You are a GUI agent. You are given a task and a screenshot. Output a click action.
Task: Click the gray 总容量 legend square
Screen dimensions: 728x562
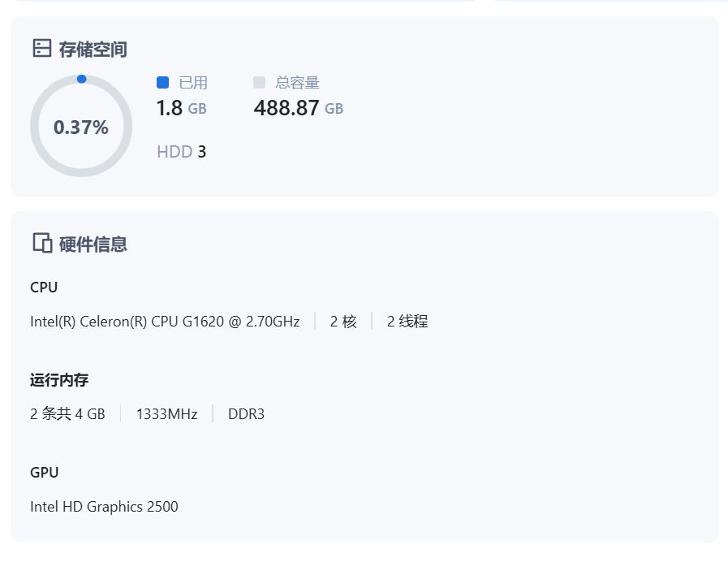point(259,82)
